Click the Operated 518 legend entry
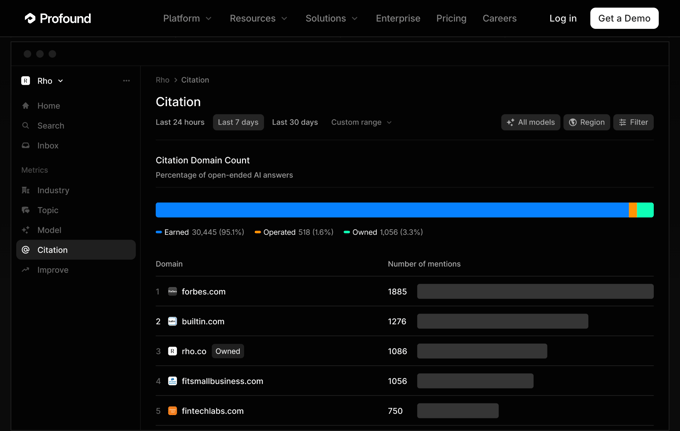680x431 pixels. coord(294,232)
